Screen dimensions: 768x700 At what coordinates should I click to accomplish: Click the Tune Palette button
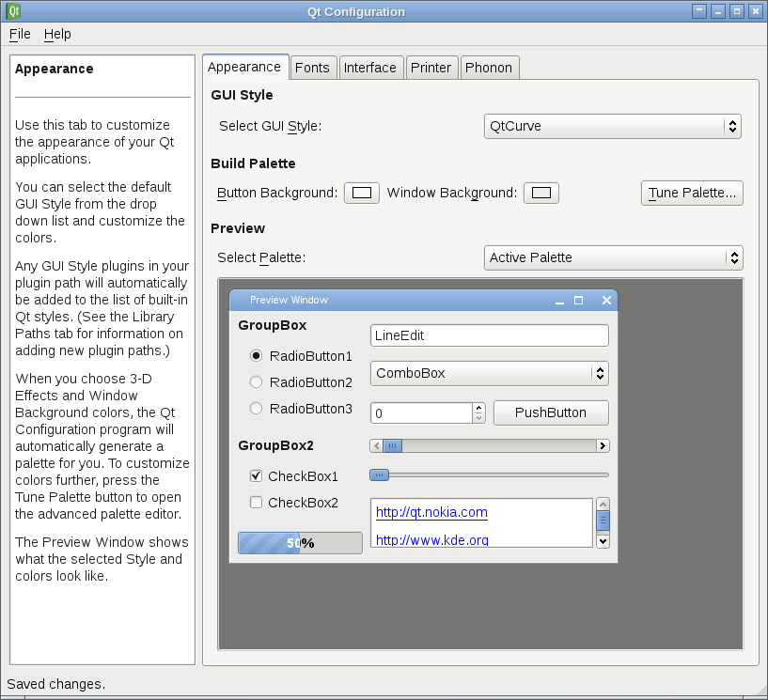(x=692, y=193)
